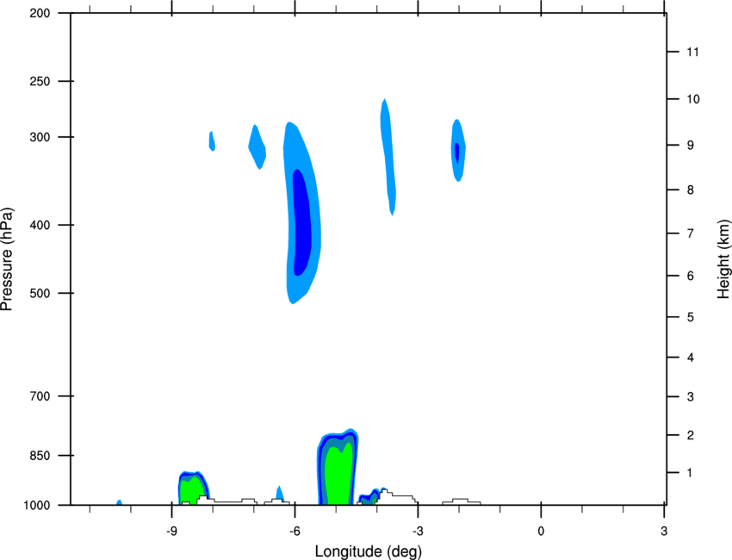Pick the 9 km height label
The image size is (732, 560).
click(x=691, y=146)
